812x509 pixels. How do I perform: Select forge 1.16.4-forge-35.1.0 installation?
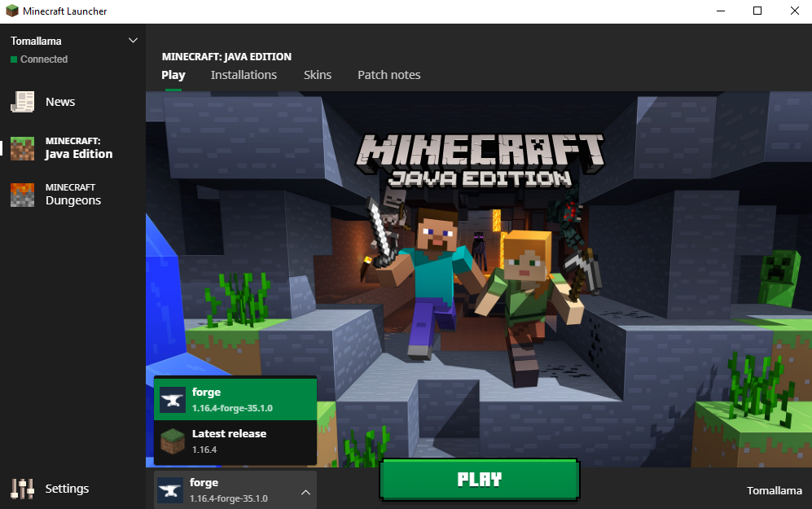tap(235, 399)
